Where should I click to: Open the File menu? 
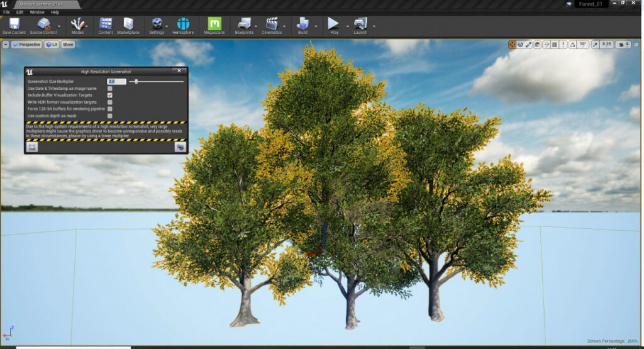click(x=6, y=12)
